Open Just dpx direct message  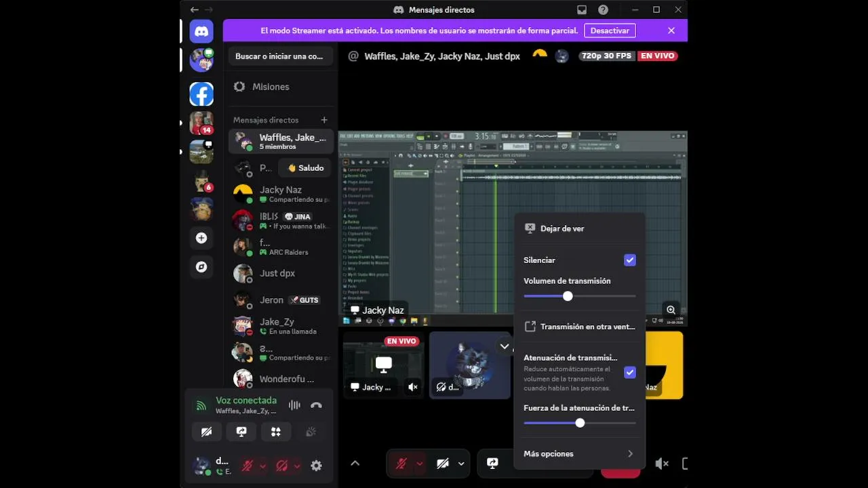coord(281,273)
